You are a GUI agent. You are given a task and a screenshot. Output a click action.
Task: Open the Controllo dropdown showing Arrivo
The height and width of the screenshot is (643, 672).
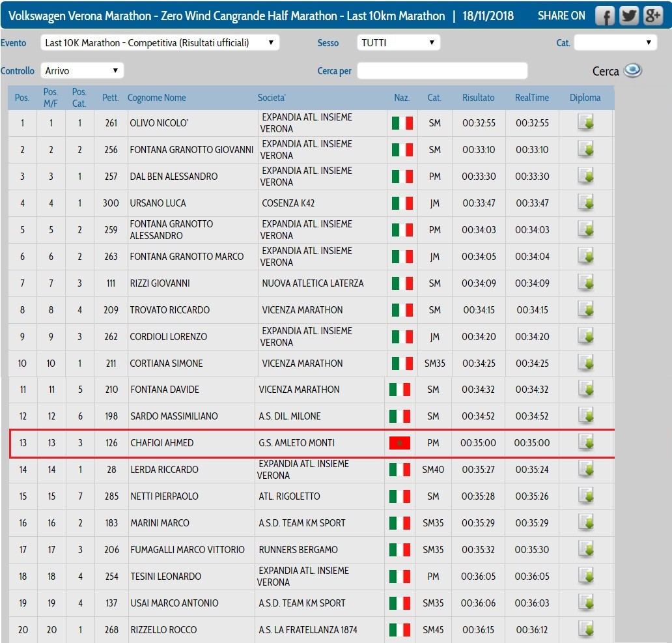pos(82,71)
